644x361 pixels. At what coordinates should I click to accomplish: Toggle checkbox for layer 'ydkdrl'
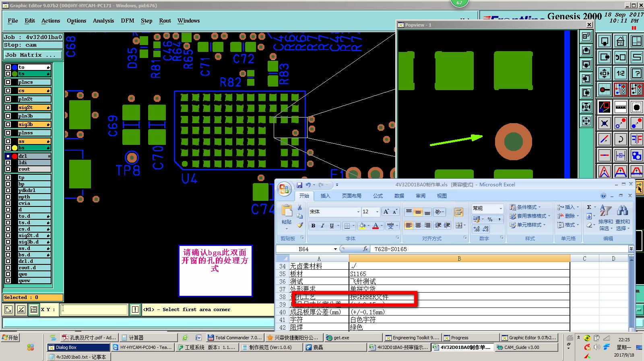[x=8, y=190]
